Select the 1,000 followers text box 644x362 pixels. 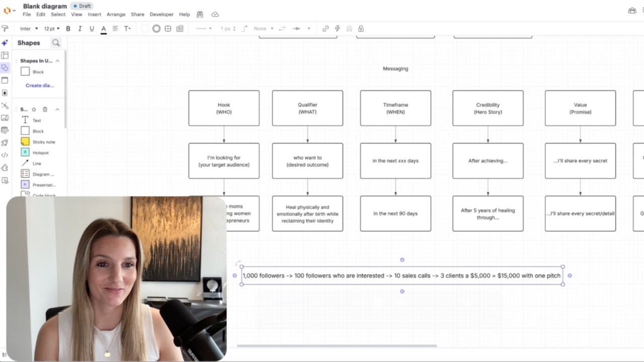(x=401, y=276)
